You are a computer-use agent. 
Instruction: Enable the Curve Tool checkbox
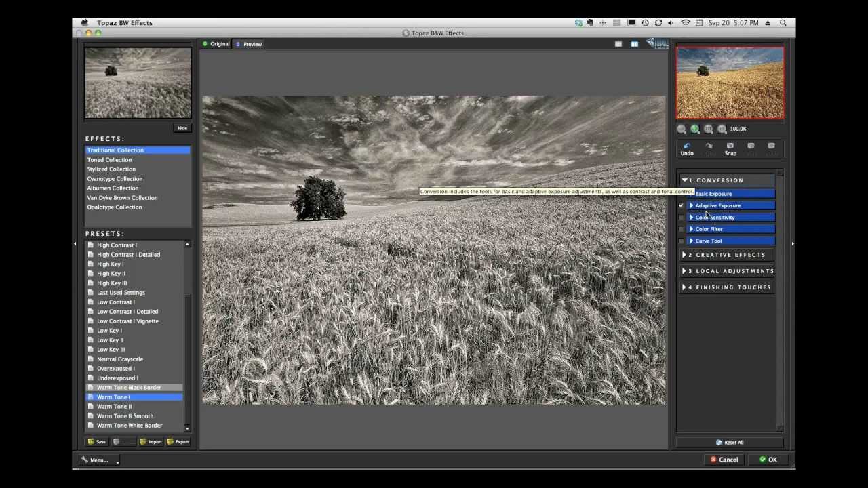point(682,241)
